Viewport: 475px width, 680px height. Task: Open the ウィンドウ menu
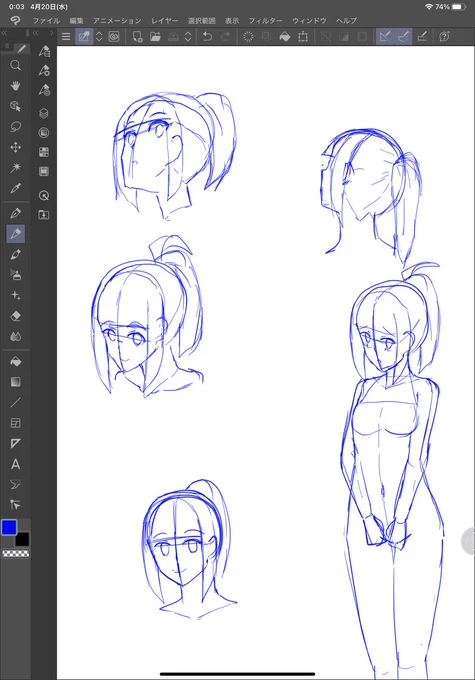click(x=309, y=20)
